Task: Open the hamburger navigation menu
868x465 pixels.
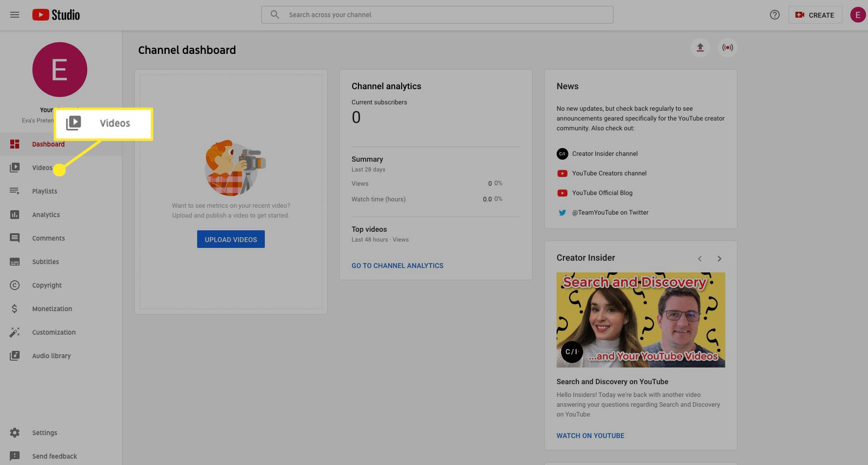Action: 15,15
